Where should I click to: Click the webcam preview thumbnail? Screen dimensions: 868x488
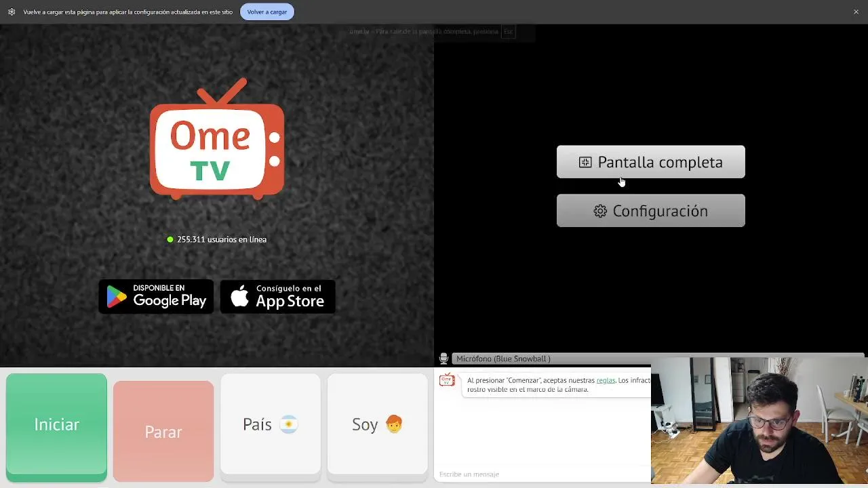click(x=759, y=420)
